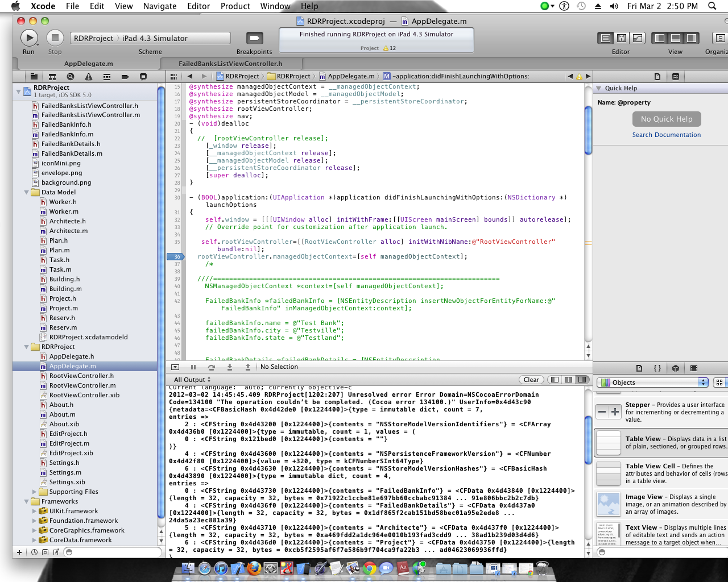Click the Stop button in toolbar
The height and width of the screenshot is (582, 728).
[x=55, y=38]
